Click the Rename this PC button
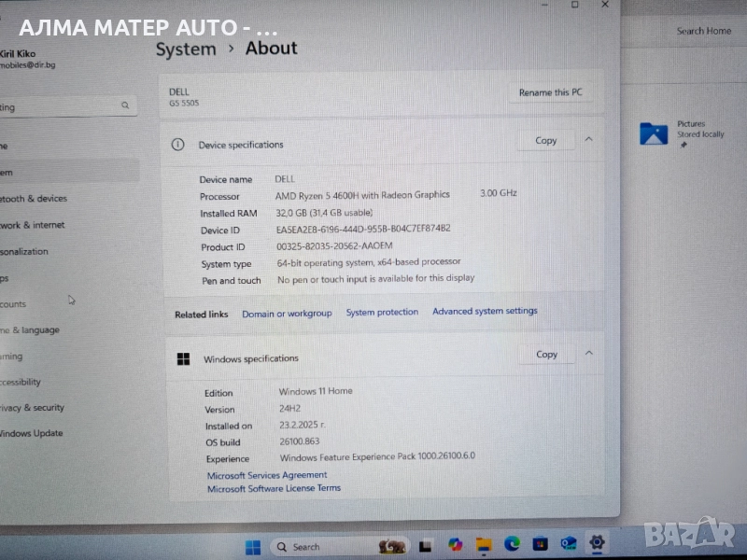Image resolution: width=747 pixels, height=560 pixels. (x=551, y=92)
